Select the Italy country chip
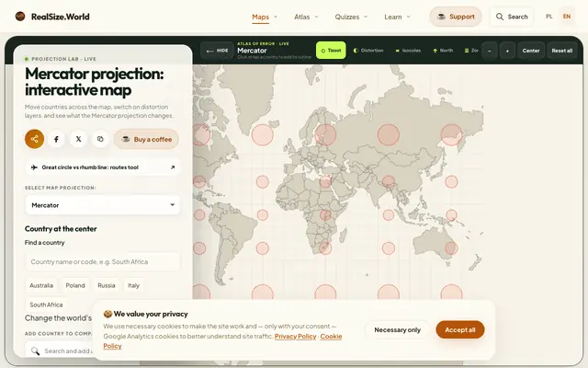 pyautogui.click(x=133, y=285)
